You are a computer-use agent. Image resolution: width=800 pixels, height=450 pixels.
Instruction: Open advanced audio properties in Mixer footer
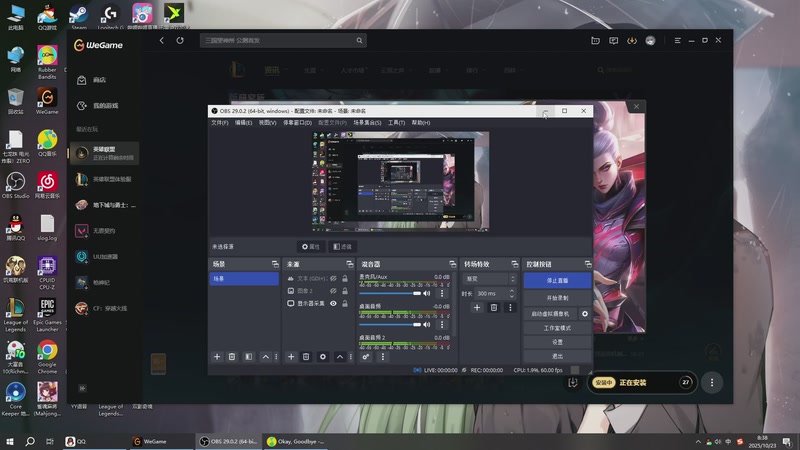click(366, 357)
